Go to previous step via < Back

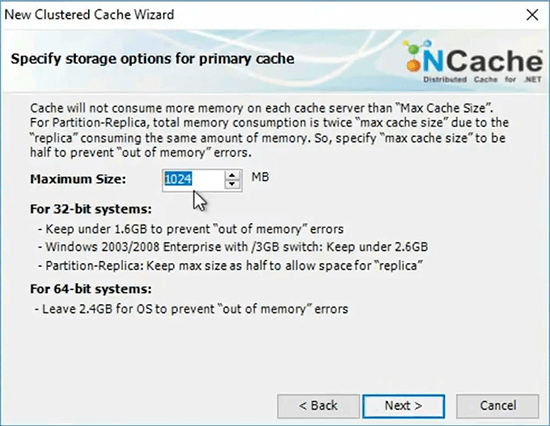tap(318, 406)
